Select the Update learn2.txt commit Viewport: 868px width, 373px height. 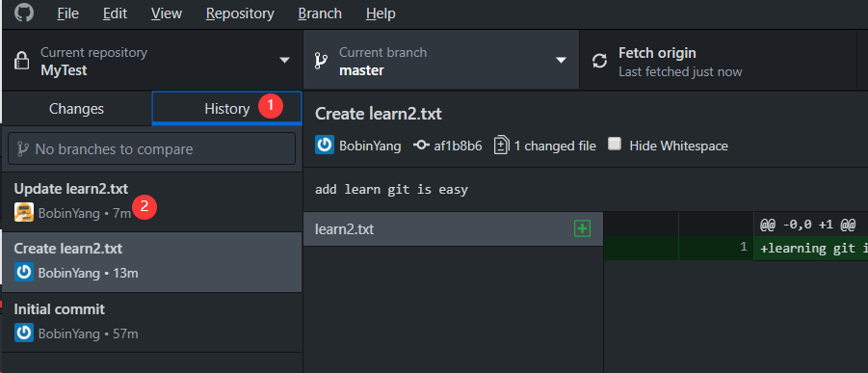point(152,201)
